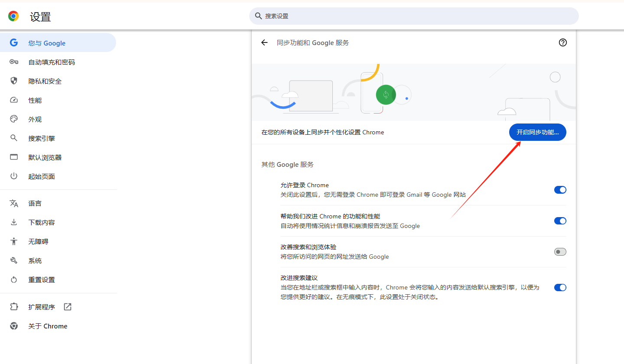Click the browser window icon for 默认浏览器

tap(14, 157)
